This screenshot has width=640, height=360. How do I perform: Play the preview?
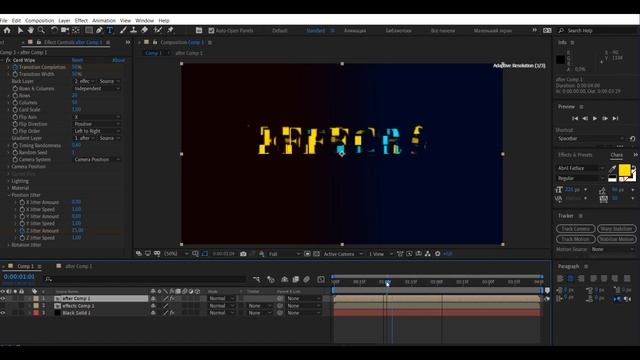(x=595, y=118)
